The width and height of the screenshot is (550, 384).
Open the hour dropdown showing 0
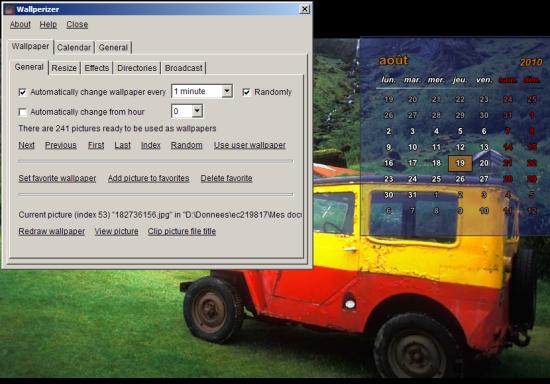click(197, 111)
